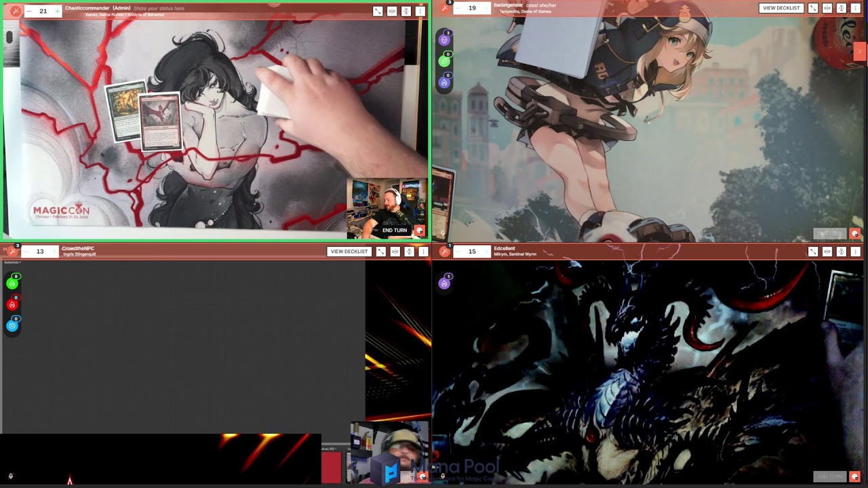This screenshot has height=488, width=868.
Task: Open the Battlefield dropdown in CrowdtheNPC's panel
Action: pyautogui.click(x=12, y=262)
